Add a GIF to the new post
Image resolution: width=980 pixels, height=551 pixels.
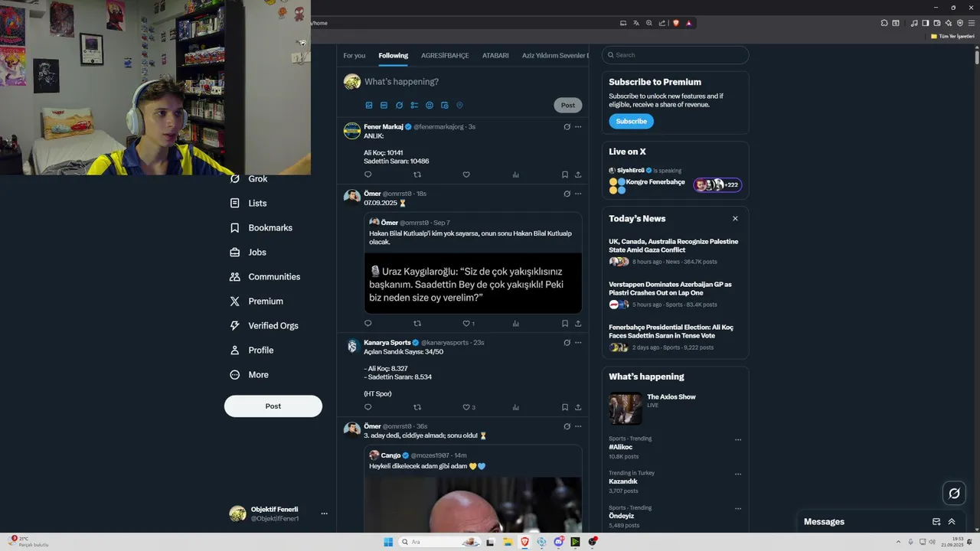coord(384,106)
